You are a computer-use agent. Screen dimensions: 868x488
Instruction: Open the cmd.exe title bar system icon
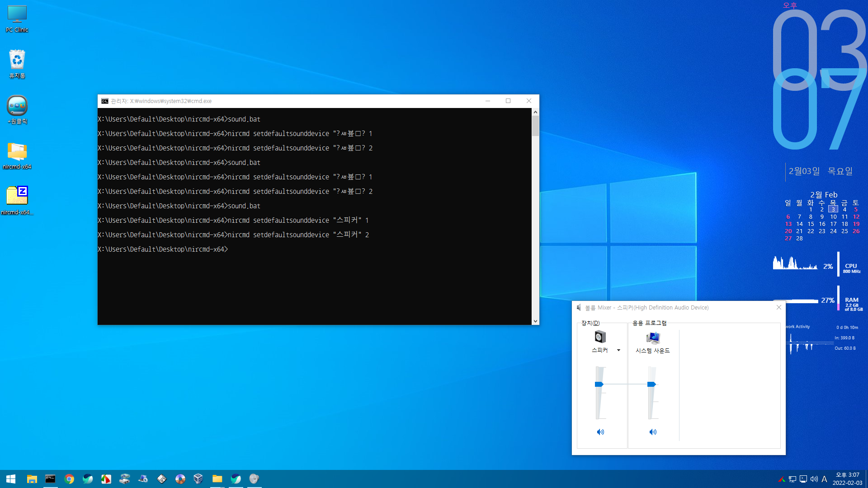(x=105, y=101)
